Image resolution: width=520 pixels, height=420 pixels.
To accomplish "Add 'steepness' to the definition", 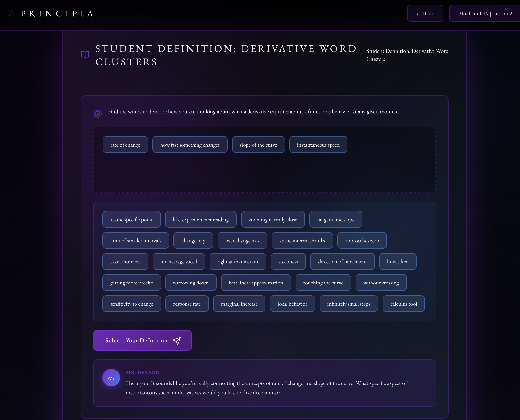I will pyautogui.click(x=288, y=262).
